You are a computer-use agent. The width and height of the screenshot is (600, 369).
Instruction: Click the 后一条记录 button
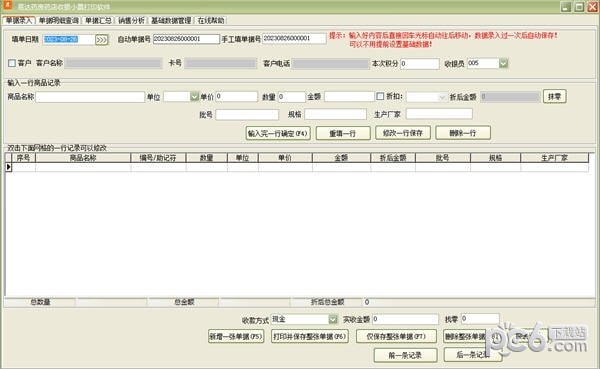473,355
